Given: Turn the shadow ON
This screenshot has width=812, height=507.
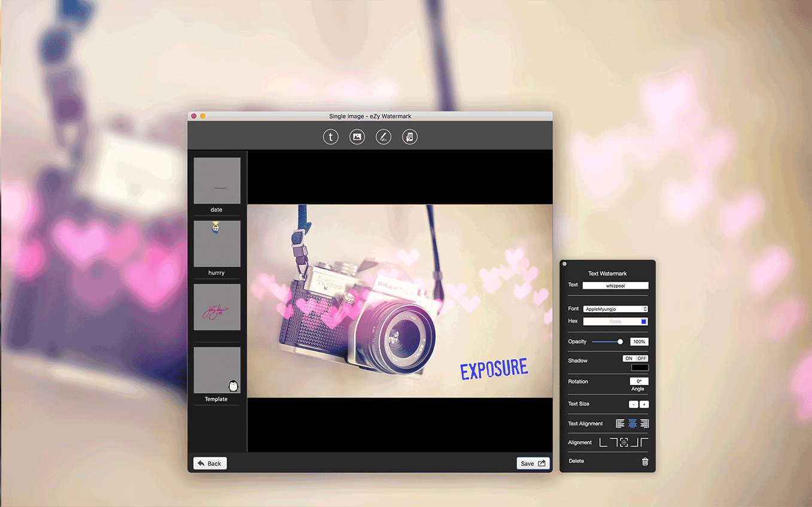Looking at the screenshot, I should [x=629, y=359].
